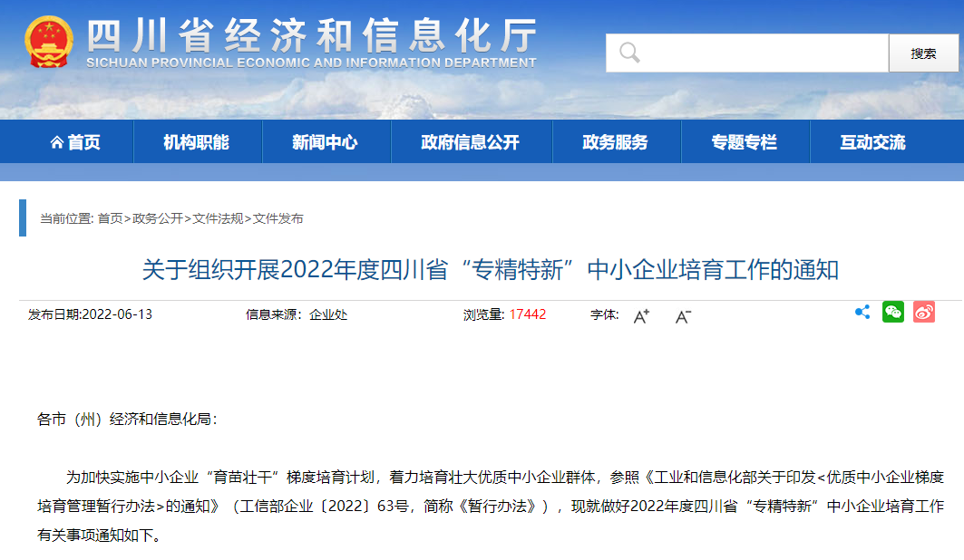
Task: Open the 新闻中心 menu
Action: click(x=325, y=142)
